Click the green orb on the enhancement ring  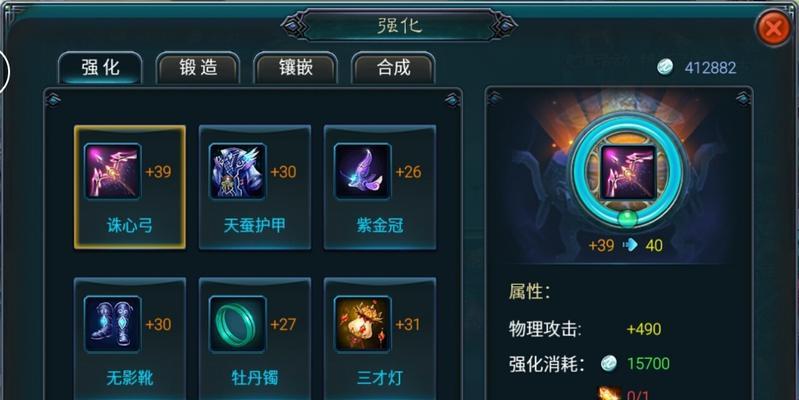pyautogui.click(x=628, y=219)
